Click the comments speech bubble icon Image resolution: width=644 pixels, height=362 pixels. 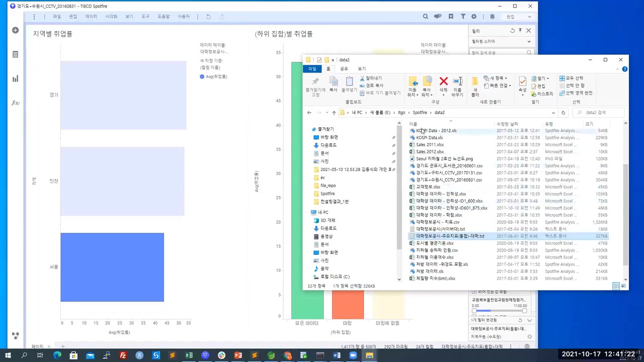click(x=438, y=17)
